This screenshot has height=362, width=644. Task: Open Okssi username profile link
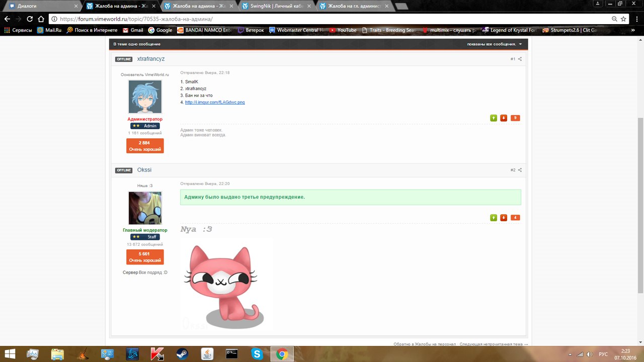tap(144, 170)
